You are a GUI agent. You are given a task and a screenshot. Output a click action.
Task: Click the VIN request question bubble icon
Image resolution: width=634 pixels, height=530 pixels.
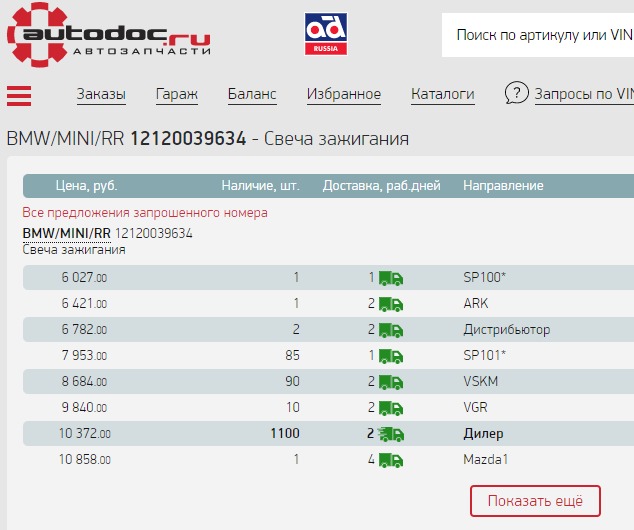516,93
